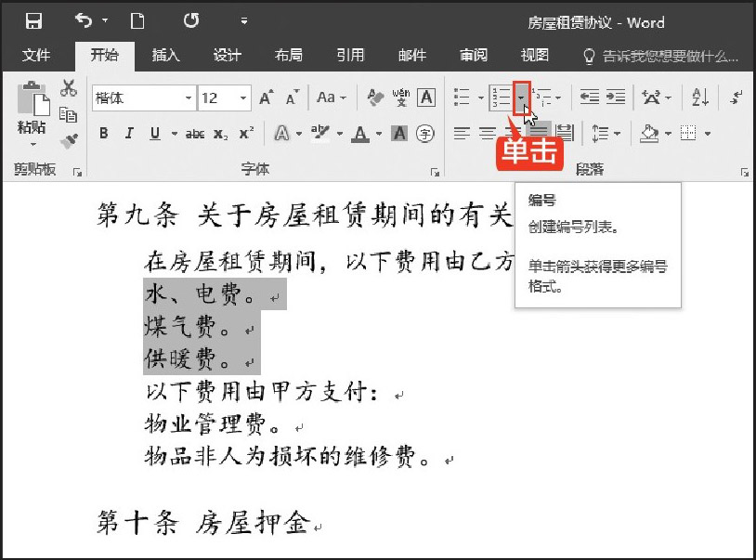Click the Grow Font size icon
The width and height of the screenshot is (756, 560).
coord(267,98)
